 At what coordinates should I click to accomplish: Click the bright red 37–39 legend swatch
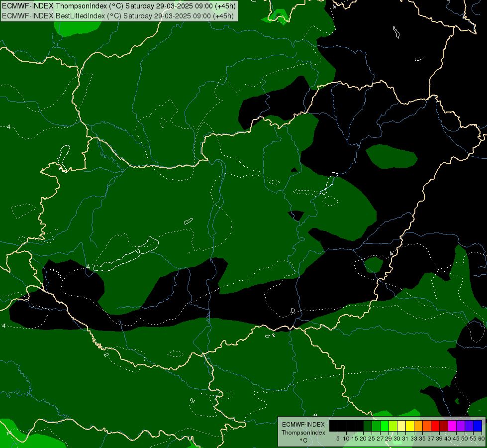[x=435, y=426]
